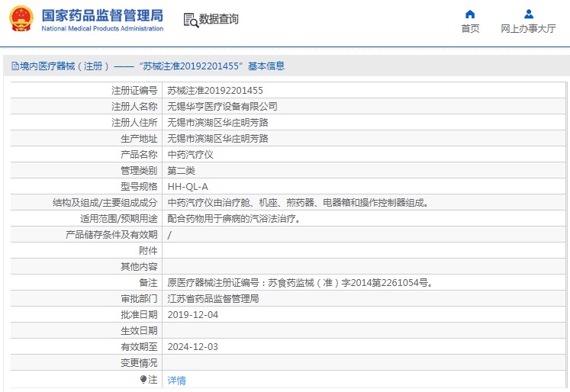Open 网上办事大厅 text link
The width and height of the screenshot is (570, 392).
[528, 28]
